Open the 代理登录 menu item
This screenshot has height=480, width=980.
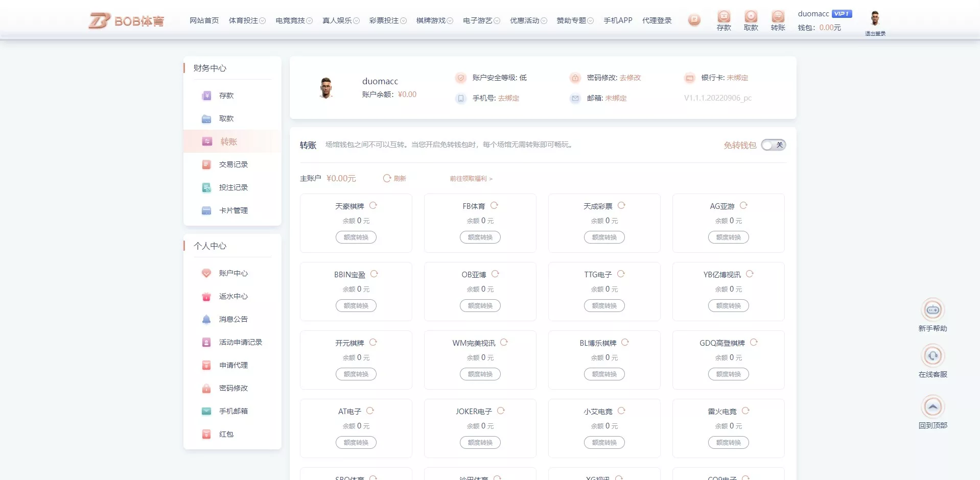[657, 20]
